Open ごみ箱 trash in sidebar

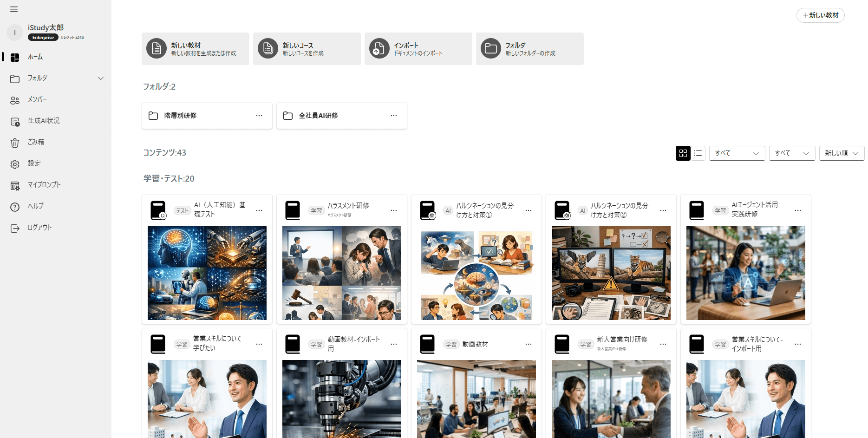56,143
